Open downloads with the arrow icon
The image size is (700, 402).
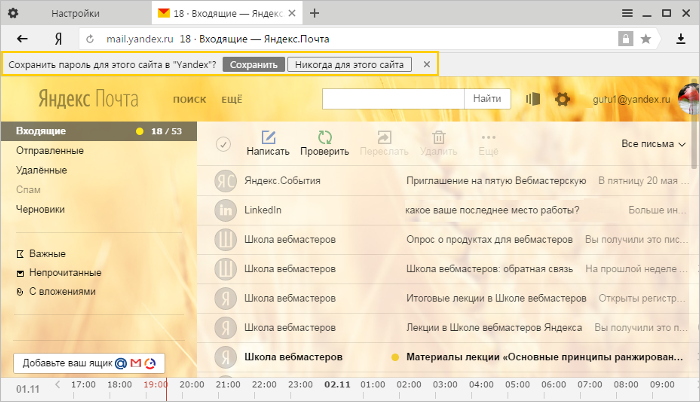point(680,39)
